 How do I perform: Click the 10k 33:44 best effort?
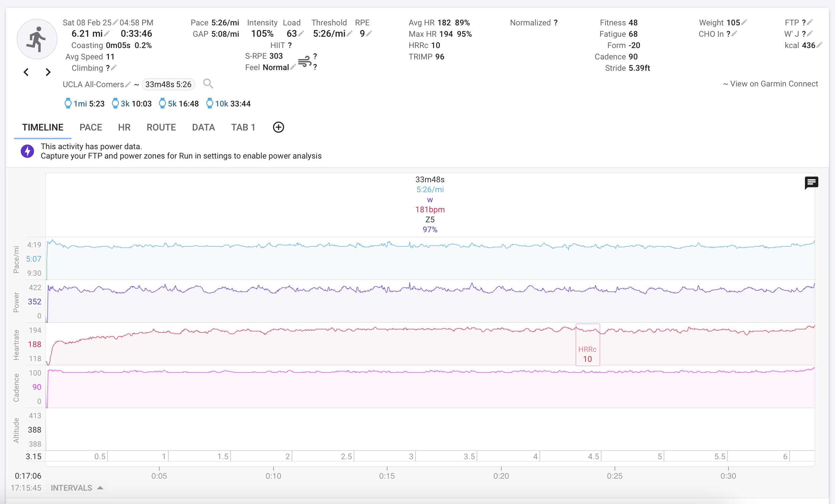tap(228, 104)
